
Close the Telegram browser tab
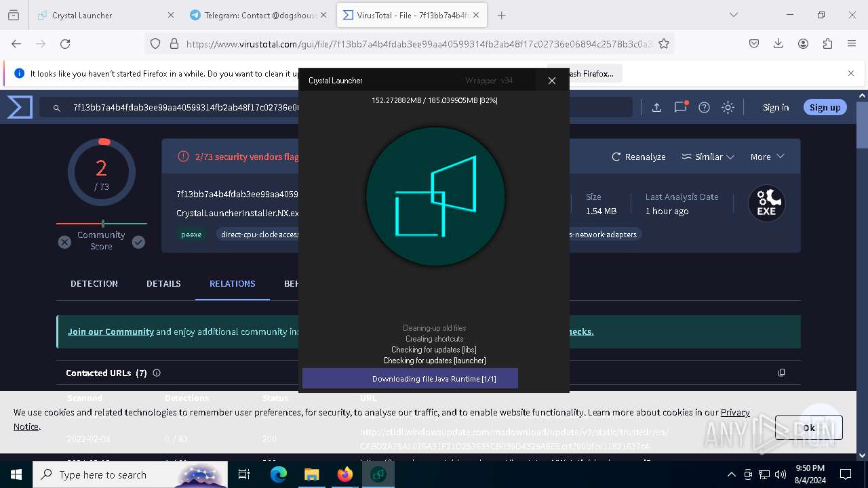pos(323,15)
